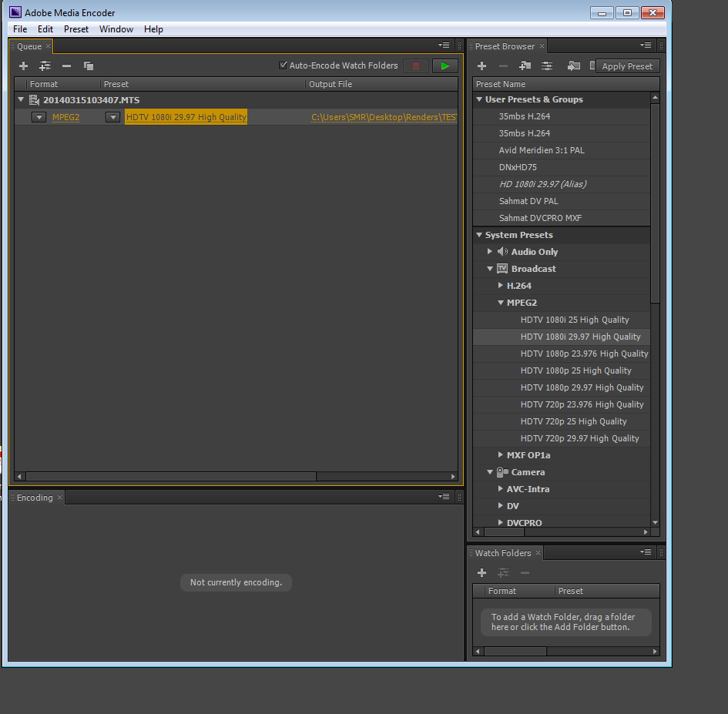The image size is (728, 714).
Task: Open Encoding panel options menu
Action: tap(444, 497)
